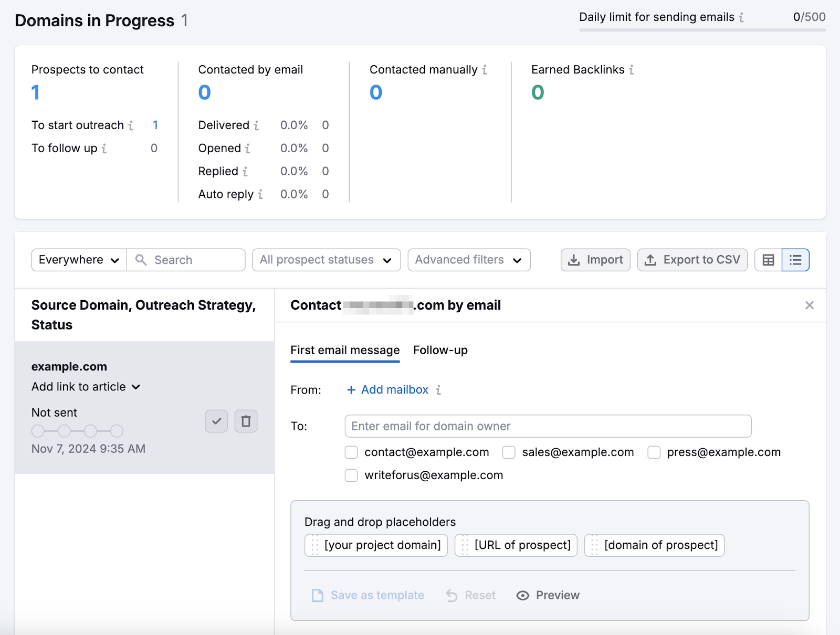Screen dimensions: 840x635
Task: Open info tooltip next to Contacted manually
Action: click(485, 70)
